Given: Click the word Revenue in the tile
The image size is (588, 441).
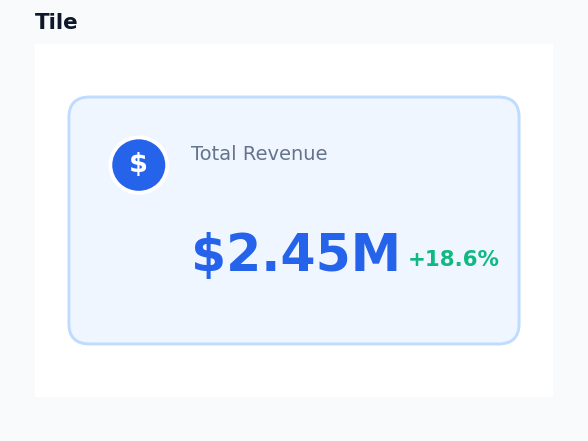Looking at the screenshot, I should point(285,153).
